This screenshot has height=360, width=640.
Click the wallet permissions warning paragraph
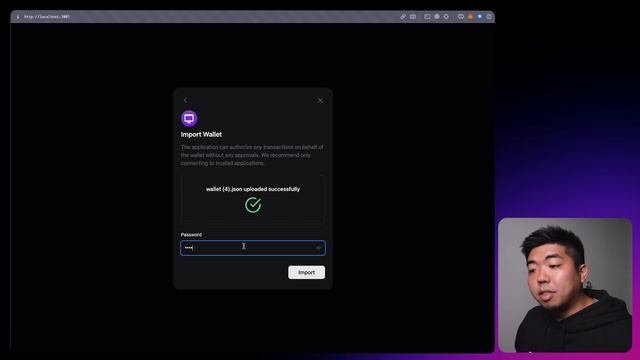point(252,155)
